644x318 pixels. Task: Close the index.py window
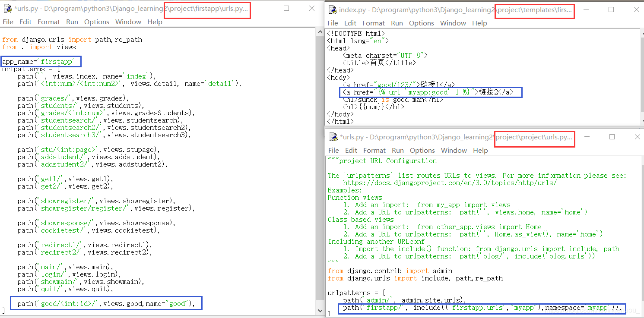(x=637, y=9)
